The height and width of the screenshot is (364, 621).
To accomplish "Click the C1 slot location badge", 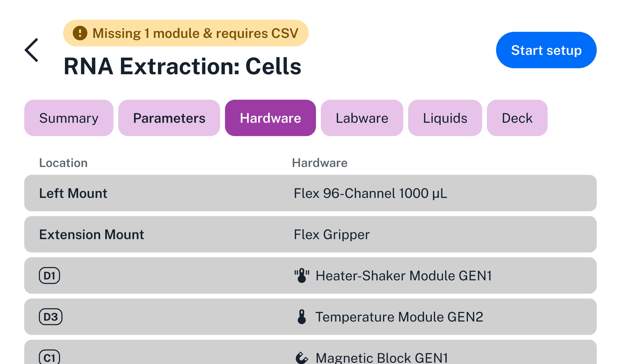I will click(x=49, y=357).
